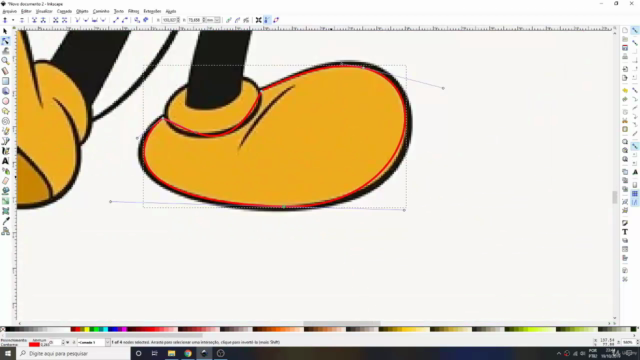
Task: Select the Pencil freehand tool
Action: coord(5,131)
